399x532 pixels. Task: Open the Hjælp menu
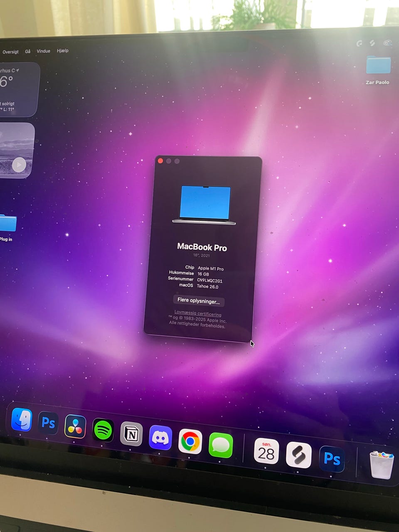click(62, 51)
